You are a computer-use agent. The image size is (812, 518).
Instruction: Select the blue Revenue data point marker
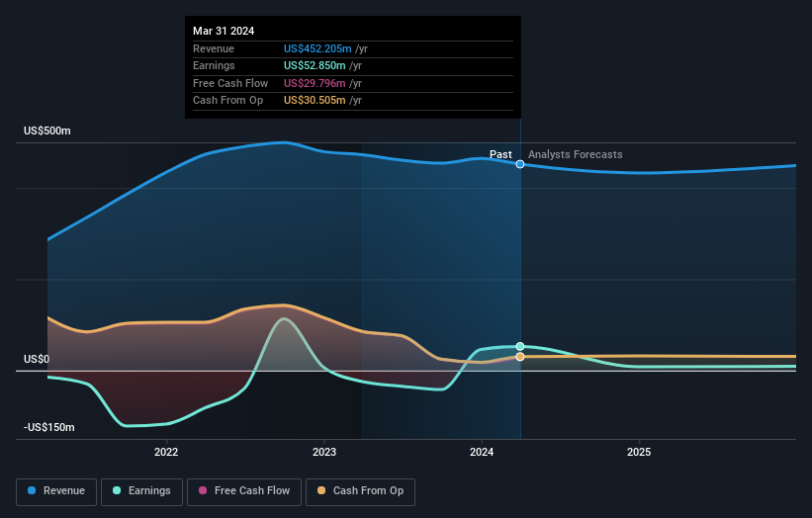[520, 164]
